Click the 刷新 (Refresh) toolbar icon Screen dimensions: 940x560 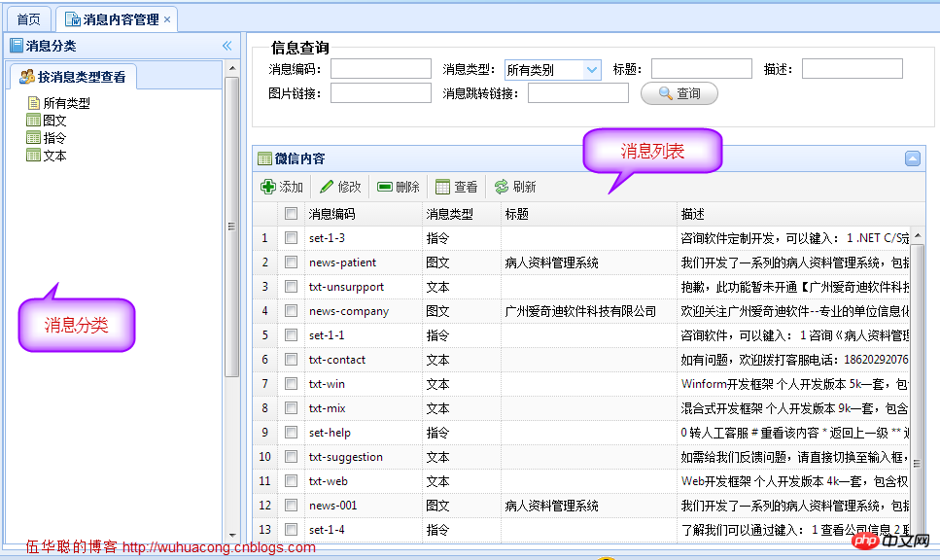[x=503, y=186]
